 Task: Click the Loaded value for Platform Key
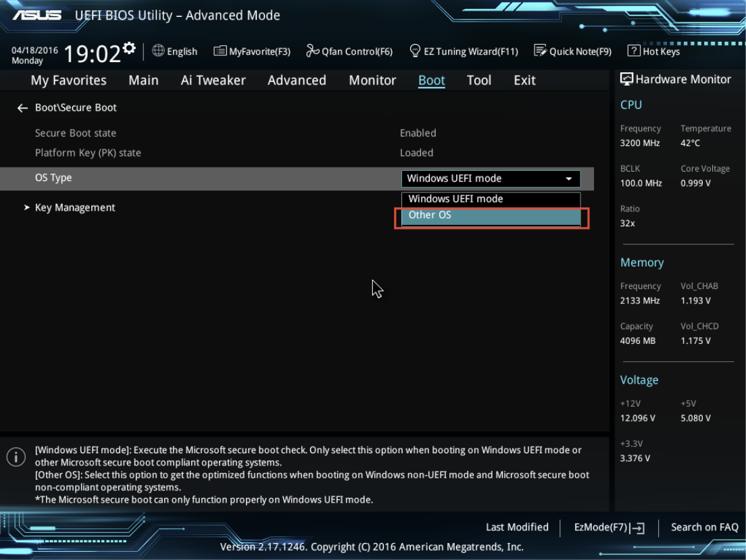(416, 153)
